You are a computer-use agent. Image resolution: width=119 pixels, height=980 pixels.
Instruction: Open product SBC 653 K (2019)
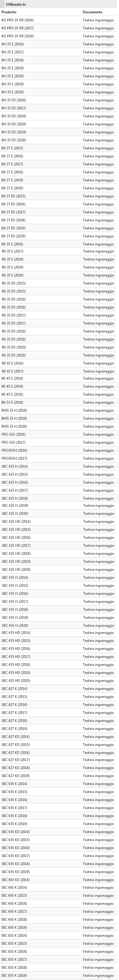[14, 976]
